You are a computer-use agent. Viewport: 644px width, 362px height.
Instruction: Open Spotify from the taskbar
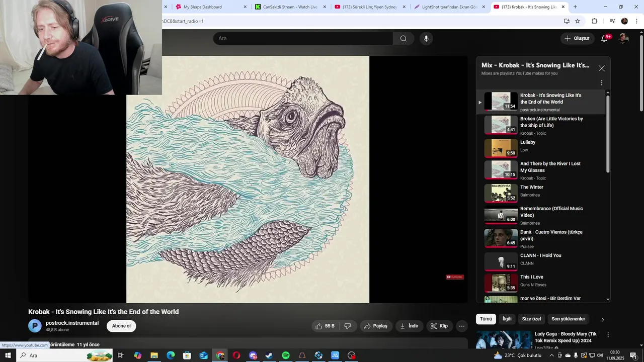coord(286,355)
